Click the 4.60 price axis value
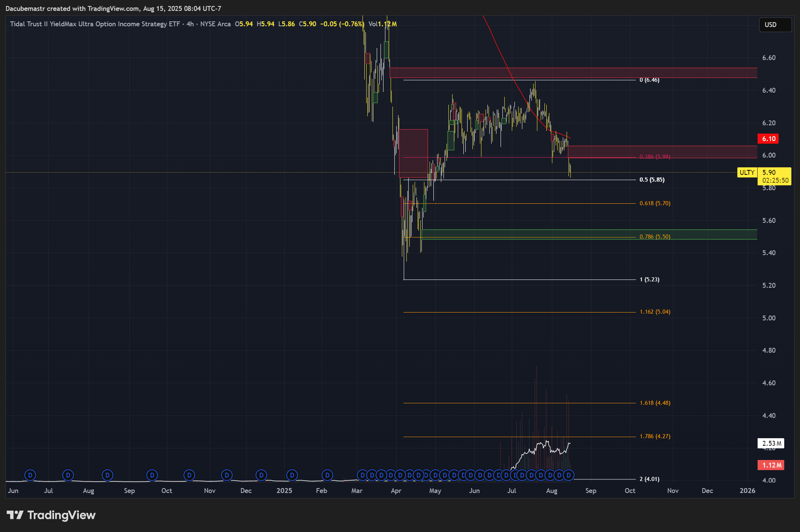This screenshot has width=800, height=532. (x=769, y=383)
